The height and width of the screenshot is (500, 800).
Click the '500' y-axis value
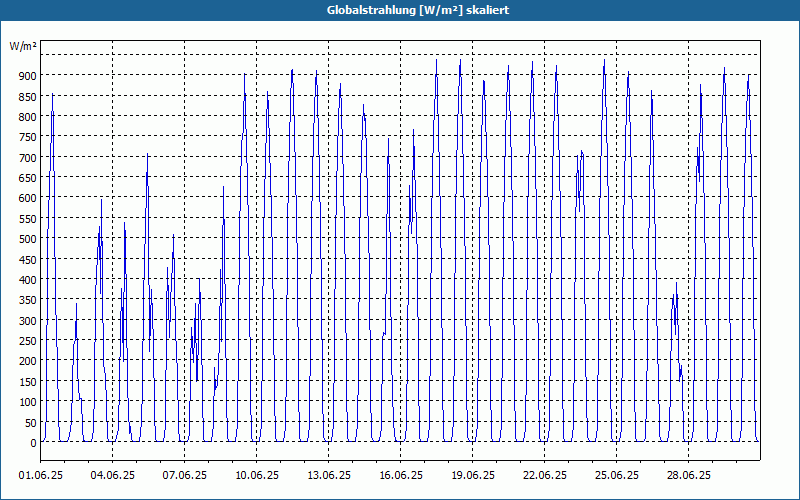(28, 239)
